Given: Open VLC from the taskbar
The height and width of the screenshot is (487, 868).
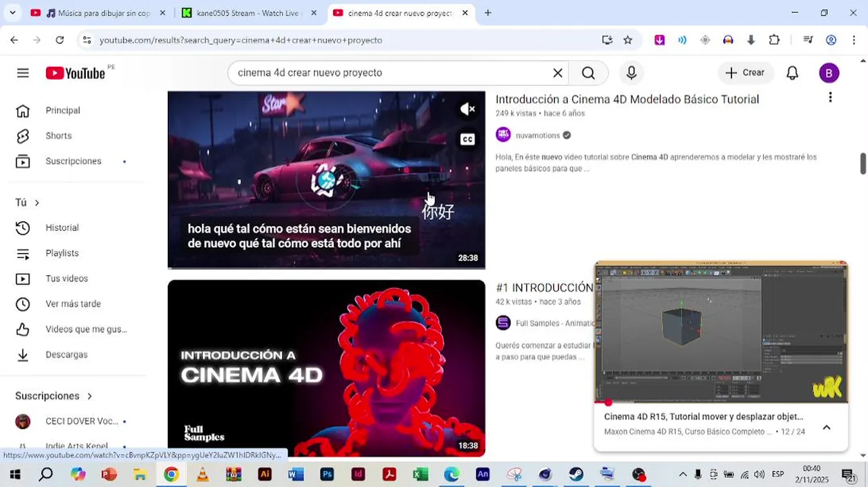Looking at the screenshot, I should pyautogui.click(x=202, y=474).
